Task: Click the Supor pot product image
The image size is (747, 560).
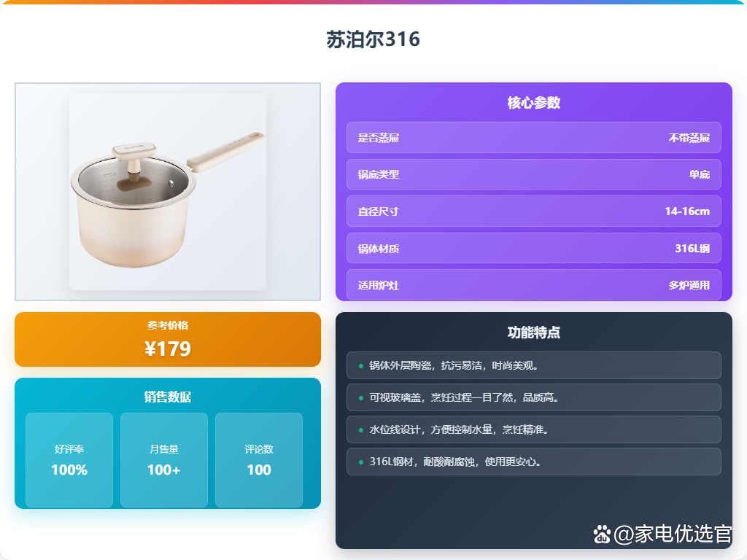Action: [x=168, y=192]
